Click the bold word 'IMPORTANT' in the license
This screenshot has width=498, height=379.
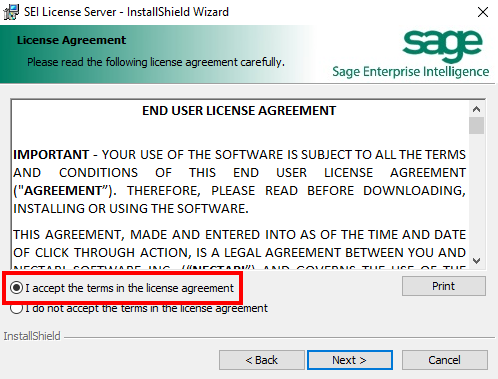51,155
